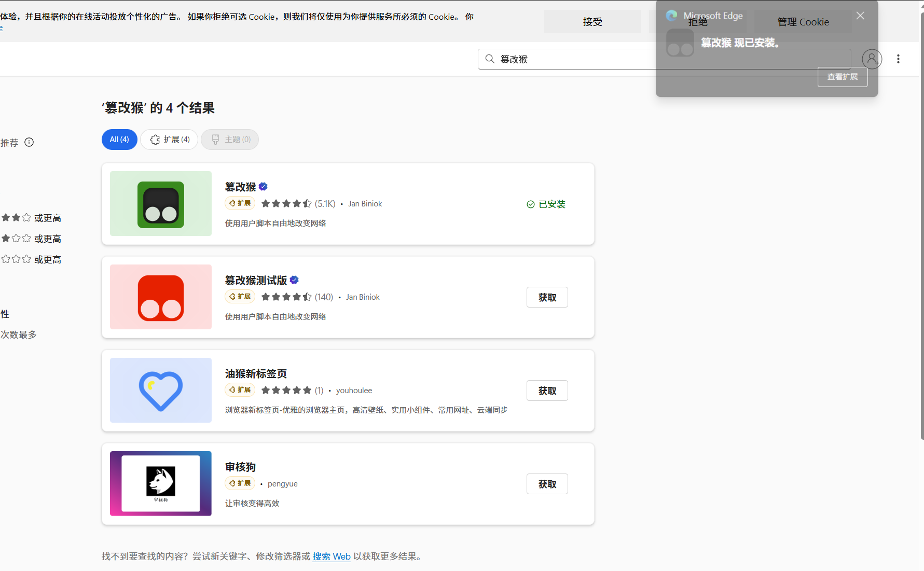The image size is (924, 571).
Task: Accept cookies with the 接受 button
Action: 592,22
